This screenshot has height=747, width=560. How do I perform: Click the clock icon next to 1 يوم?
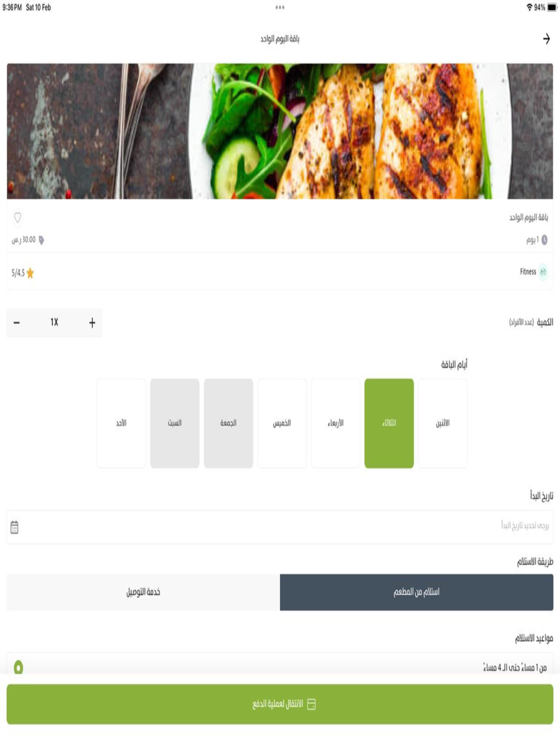point(544,240)
